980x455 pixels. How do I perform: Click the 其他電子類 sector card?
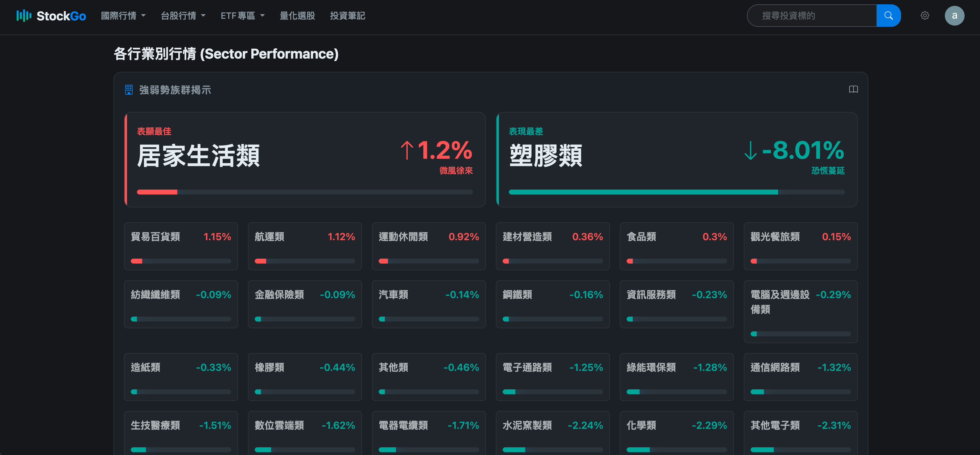(x=801, y=433)
